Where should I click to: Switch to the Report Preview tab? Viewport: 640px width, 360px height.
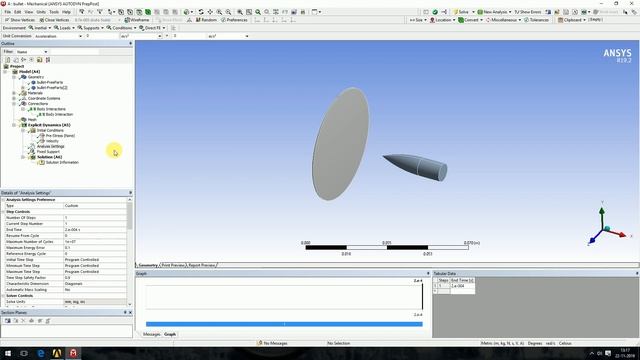tap(202, 265)
